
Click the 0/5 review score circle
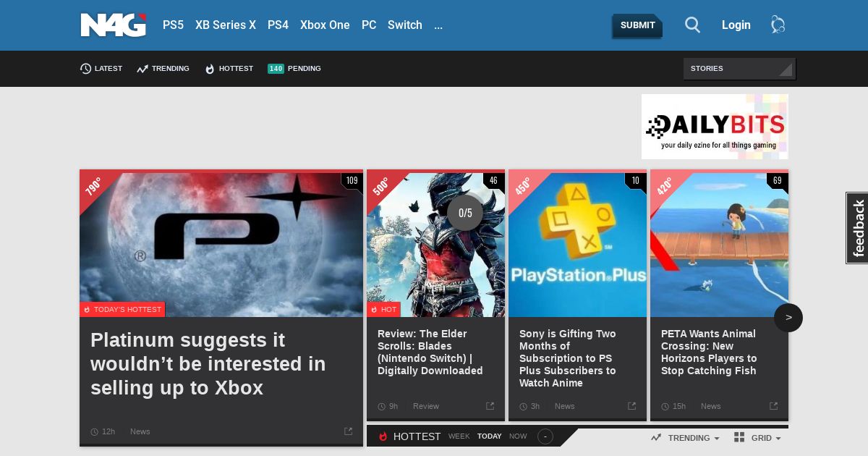pos(465,213)
